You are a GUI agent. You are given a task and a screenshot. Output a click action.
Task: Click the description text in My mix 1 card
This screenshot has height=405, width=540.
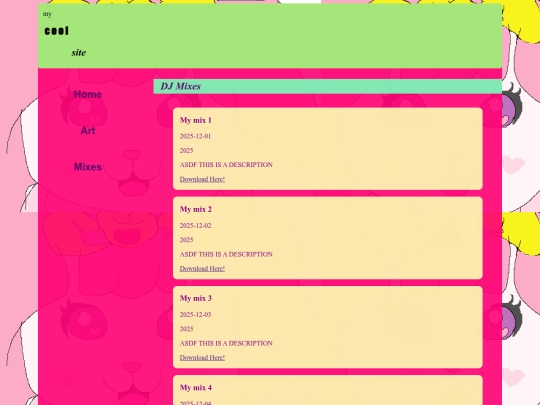[x=226, y=165]
